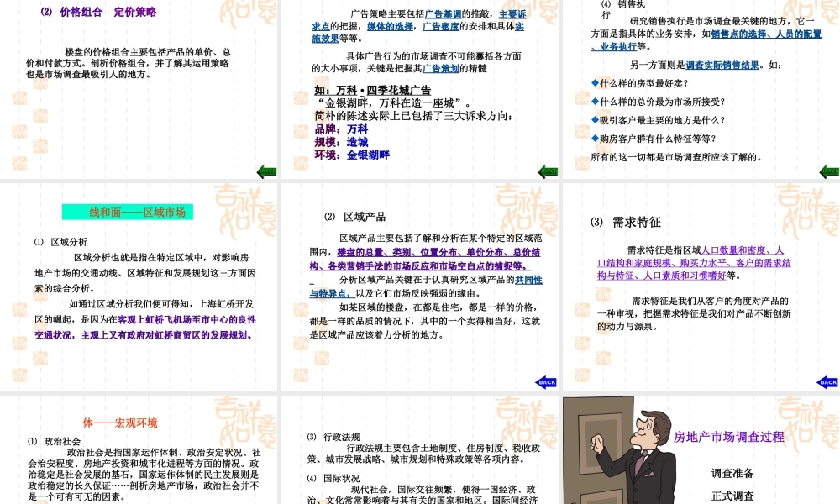
Task: Click blue BACK arrow on 需求特征 slide
Action: (827, 382)
